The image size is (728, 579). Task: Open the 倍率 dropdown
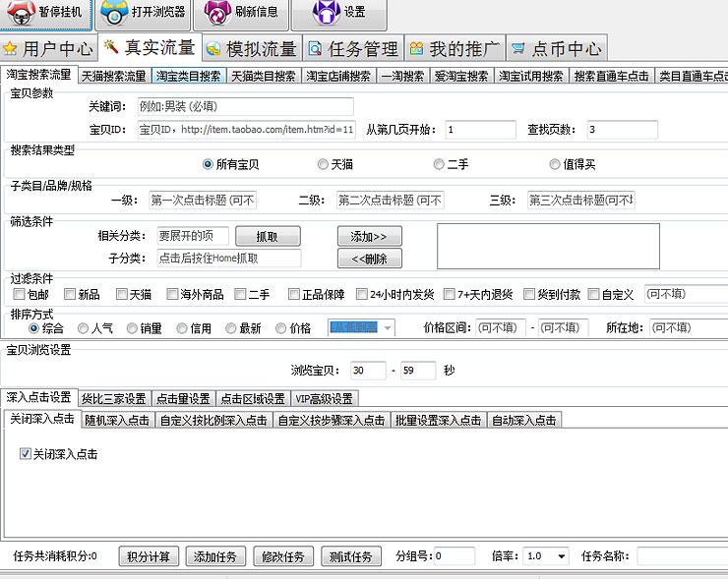click(x=562, y=555)
